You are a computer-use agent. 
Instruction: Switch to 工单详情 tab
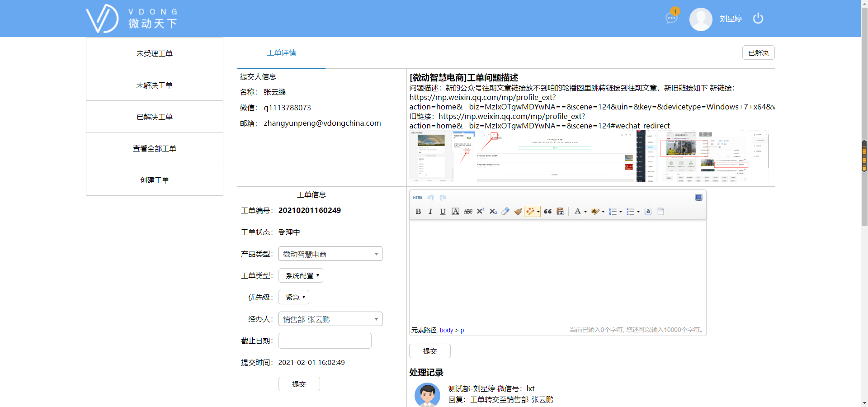[281, 53]
